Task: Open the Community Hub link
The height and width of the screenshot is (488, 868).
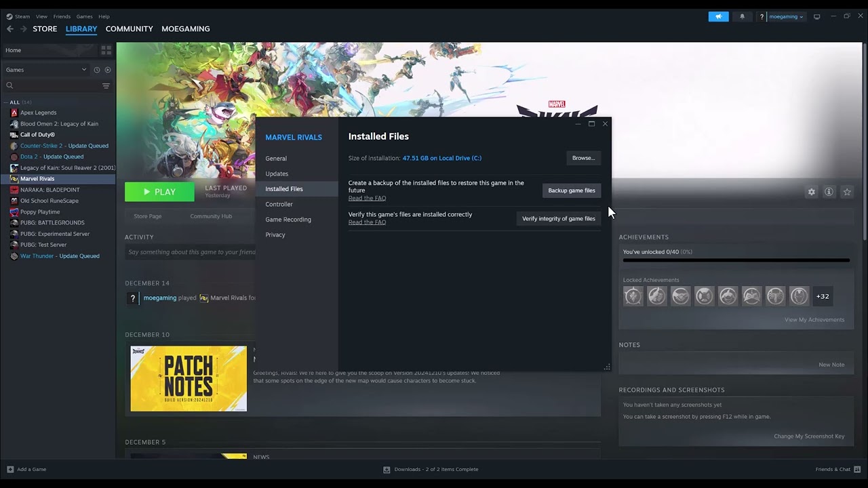Action: [211, 216]
